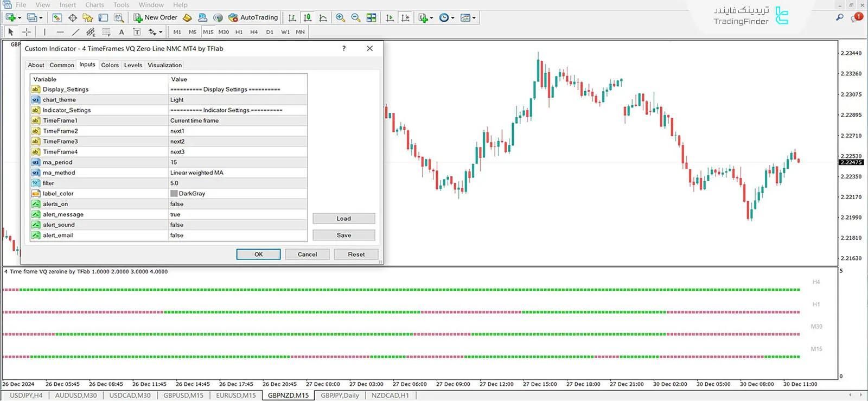Select the text tool A

(x=122, y=32)
